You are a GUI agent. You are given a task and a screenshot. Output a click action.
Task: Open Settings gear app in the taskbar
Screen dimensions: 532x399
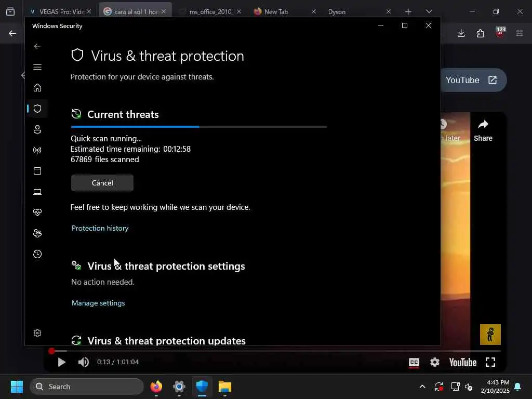coord(179,387)
